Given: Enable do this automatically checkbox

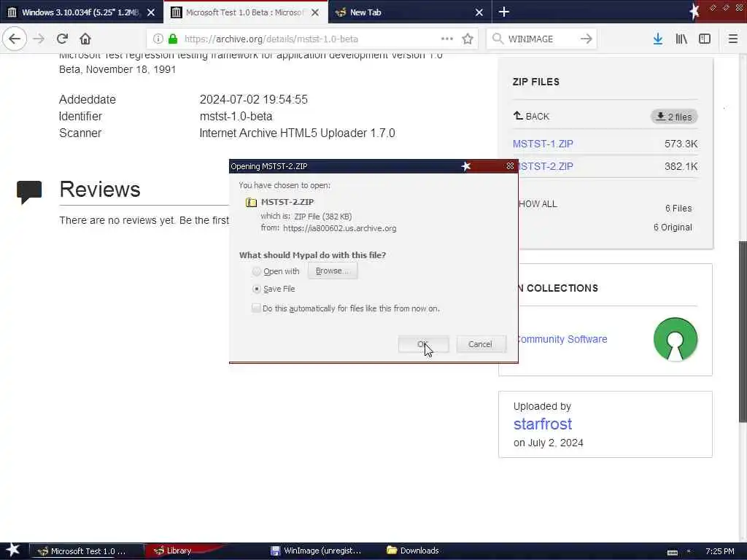Looking at the screenshot, I should (256, 308).
